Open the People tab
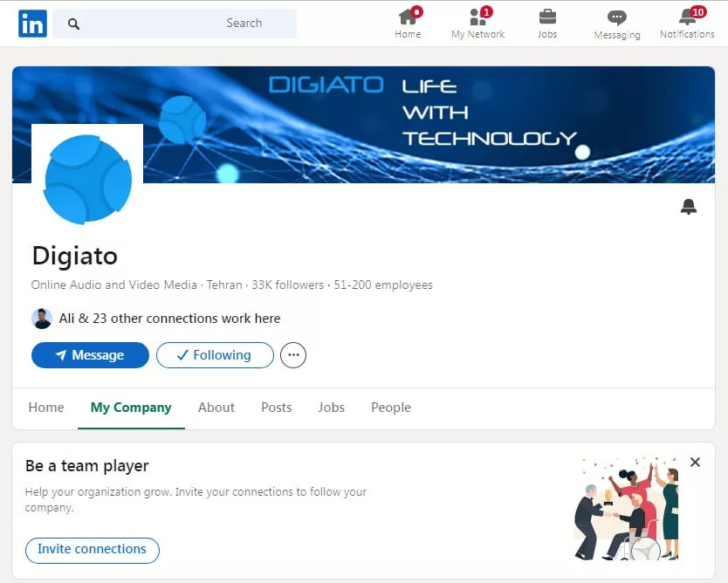The height and width of the screenshot is (583, 728). (x=391, y=408)
